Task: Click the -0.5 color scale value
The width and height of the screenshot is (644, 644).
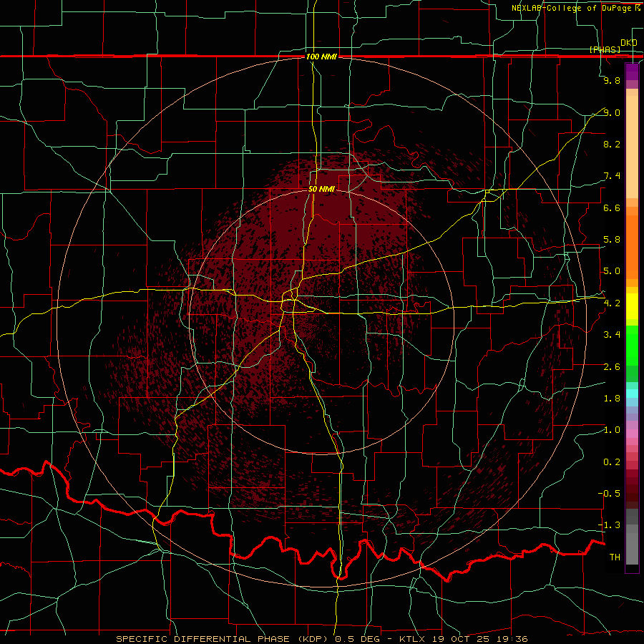Action: [x=609, y=494]
